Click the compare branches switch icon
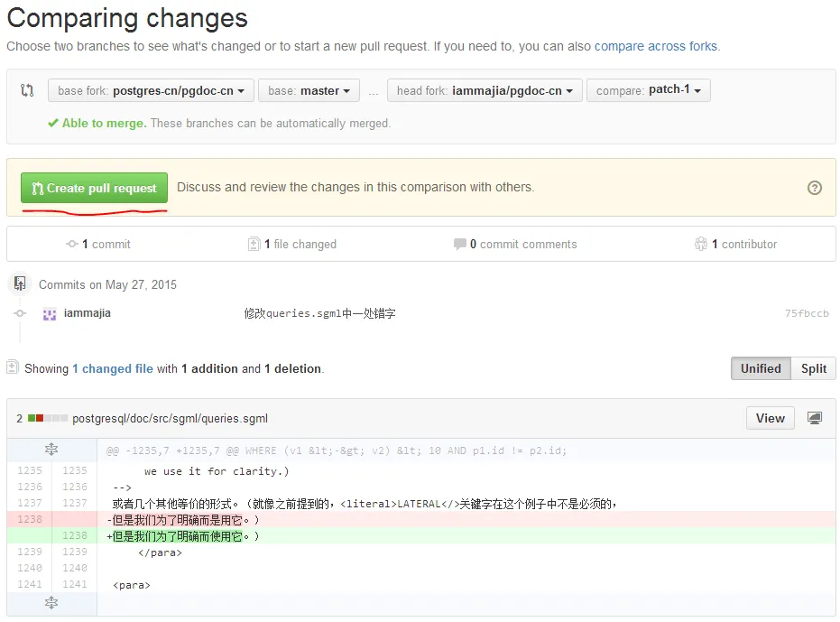 [27, 90]
